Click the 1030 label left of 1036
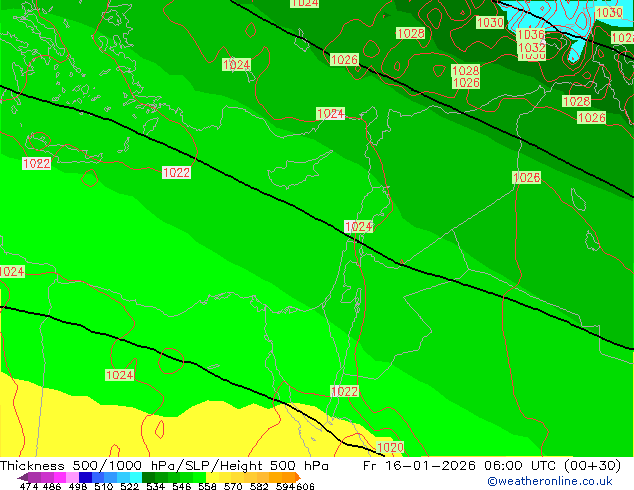634x490 pixels. pyautogui.click(x=490, y=22)
